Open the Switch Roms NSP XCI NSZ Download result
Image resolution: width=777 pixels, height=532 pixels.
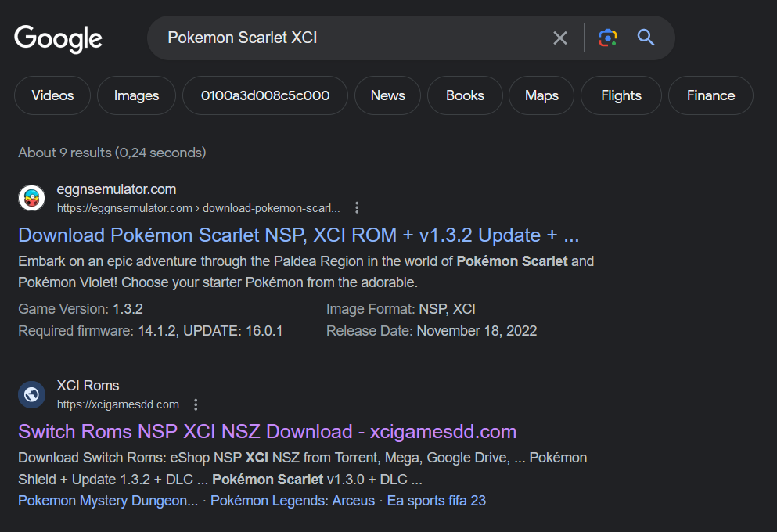(x=267, y=432)
